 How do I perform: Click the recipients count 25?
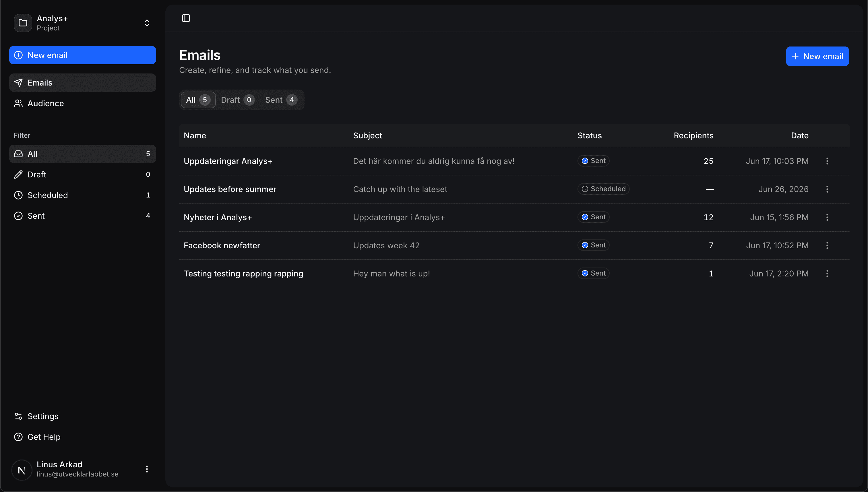708,161
